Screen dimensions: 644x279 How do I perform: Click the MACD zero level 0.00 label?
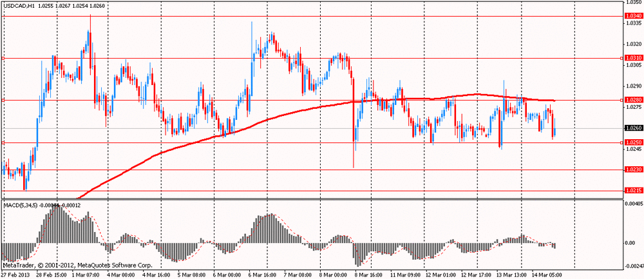coord(629,243)
